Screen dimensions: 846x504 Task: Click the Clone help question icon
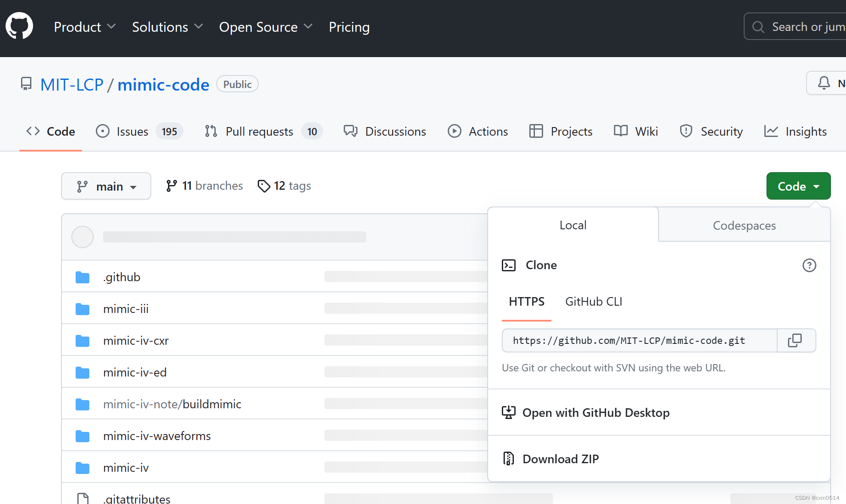point(809,265)
